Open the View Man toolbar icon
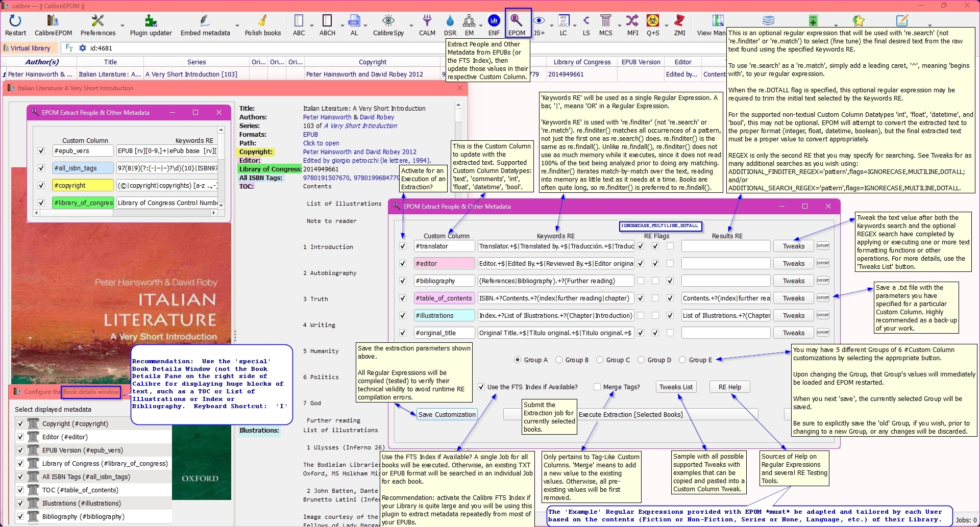The height and width of the screenshot is (527, 980). (x=718, y=21)
